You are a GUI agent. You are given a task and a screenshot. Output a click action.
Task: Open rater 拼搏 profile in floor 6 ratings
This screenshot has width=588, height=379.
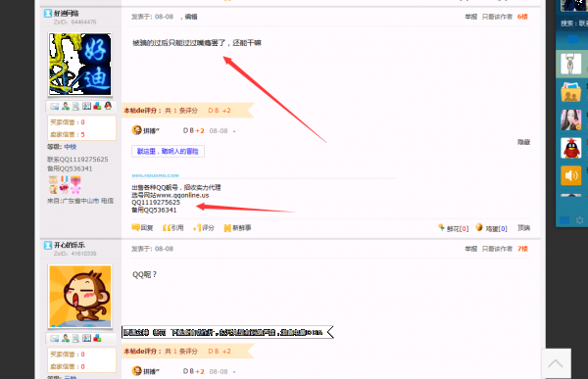coord(151,131)
